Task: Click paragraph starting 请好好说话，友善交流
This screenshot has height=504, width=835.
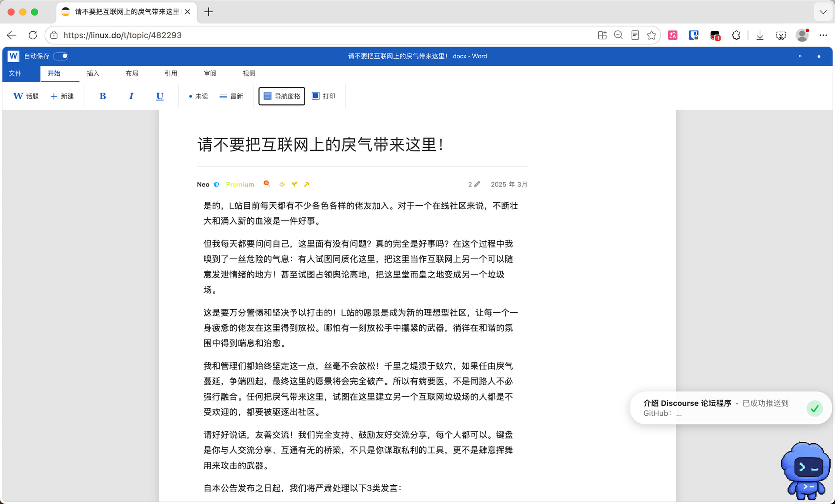Action: pyautogui.click(x=358, y=450)
